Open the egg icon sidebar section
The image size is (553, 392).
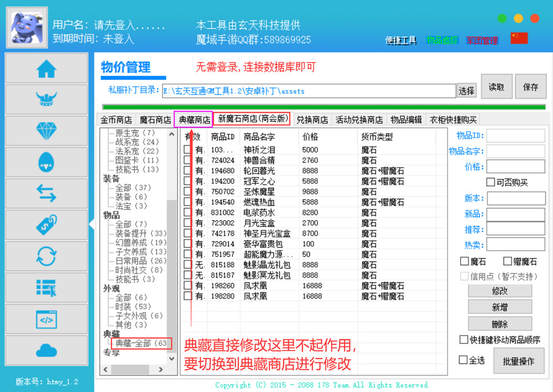(x=46, y=162)
